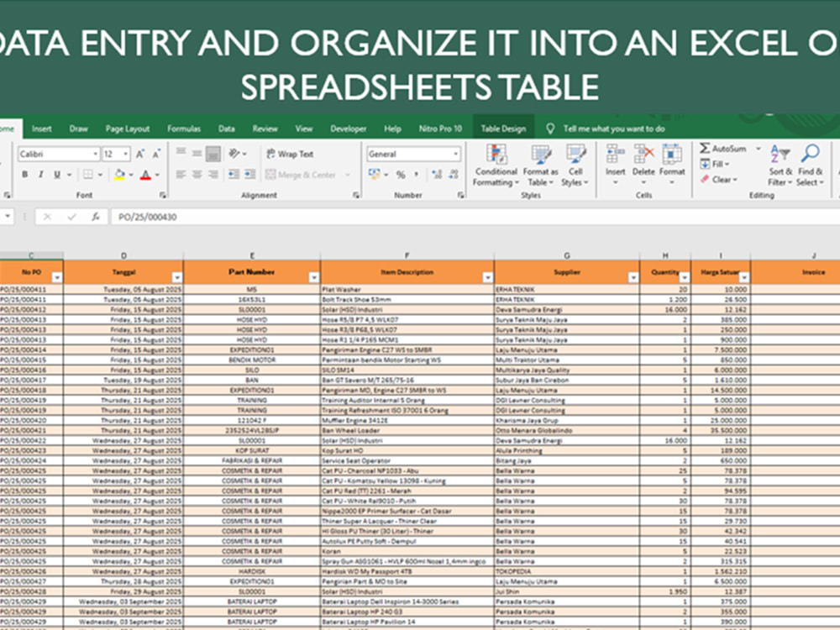Apply Percent Style

pos(401,175)
